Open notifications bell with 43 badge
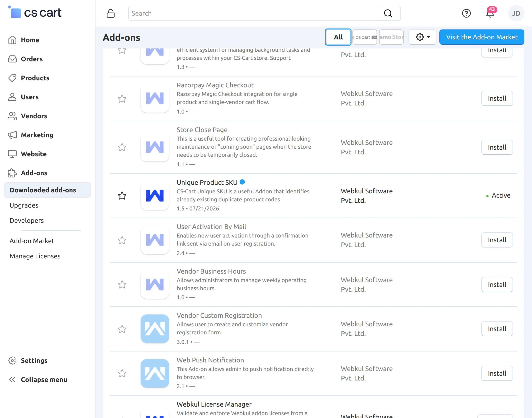Image resolution: width=532 pixels, height=418 pixels. click(490, 13)
